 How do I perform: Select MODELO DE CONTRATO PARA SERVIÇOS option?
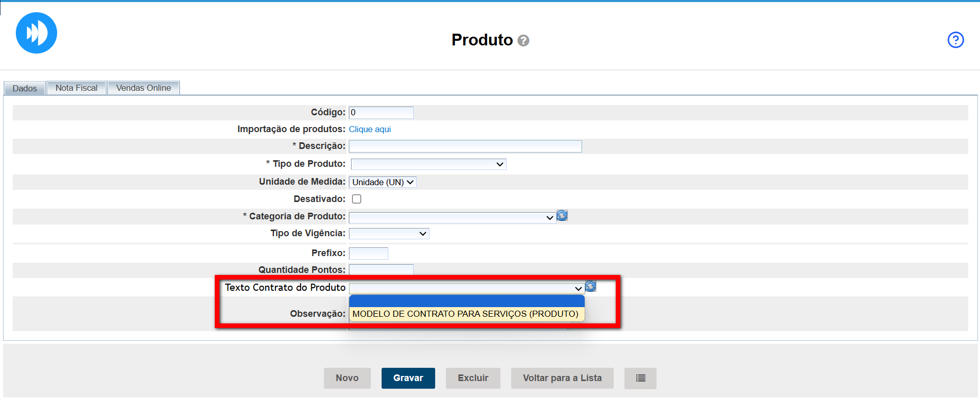[465, 314]
